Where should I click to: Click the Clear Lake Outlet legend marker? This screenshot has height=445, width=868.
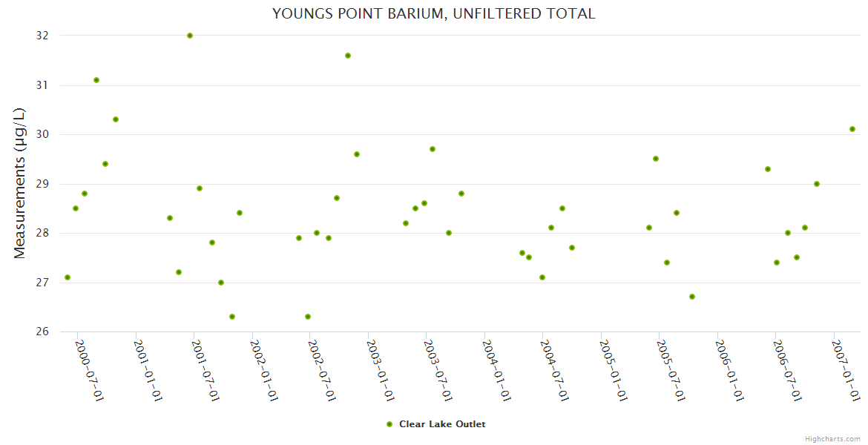389,424
